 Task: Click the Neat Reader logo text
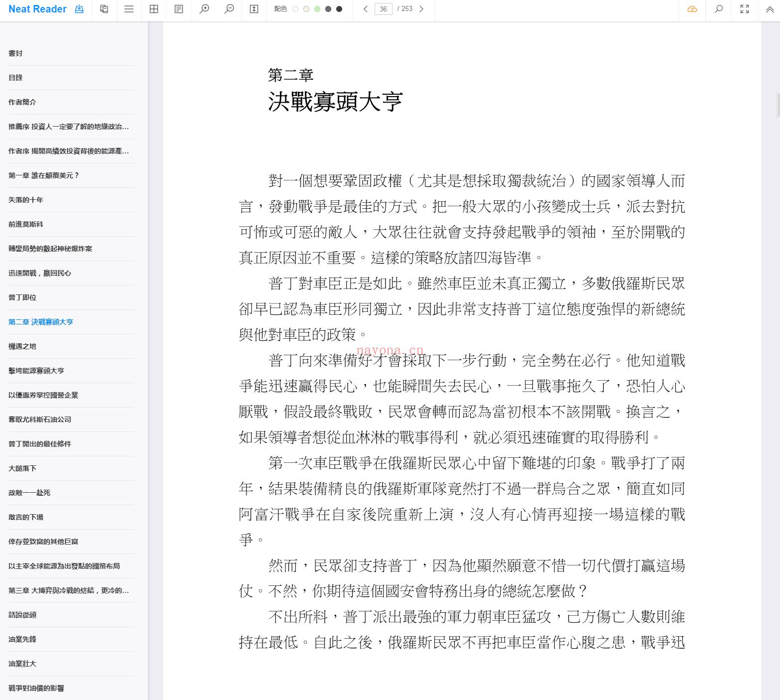(37, 9)
